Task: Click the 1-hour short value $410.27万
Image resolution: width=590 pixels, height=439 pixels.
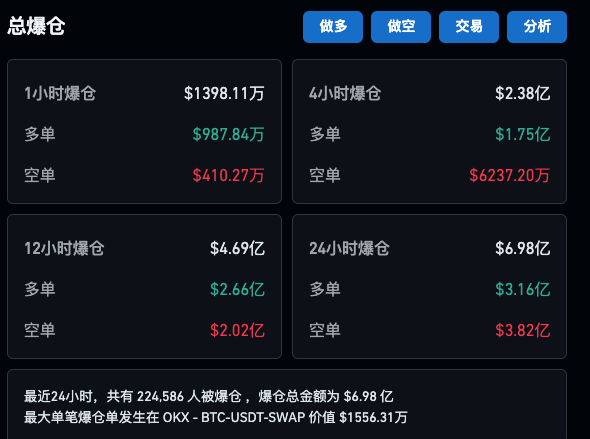Action: [228, 175]
